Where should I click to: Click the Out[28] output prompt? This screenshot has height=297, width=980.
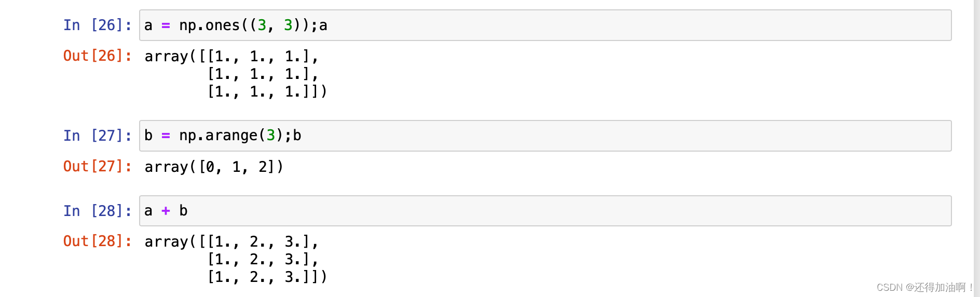click(97, 241)
